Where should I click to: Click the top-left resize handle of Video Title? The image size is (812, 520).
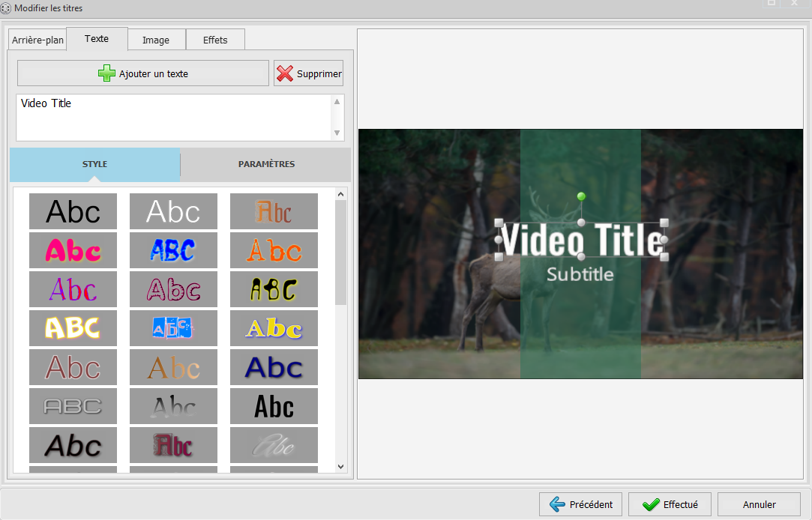[499, 223]
